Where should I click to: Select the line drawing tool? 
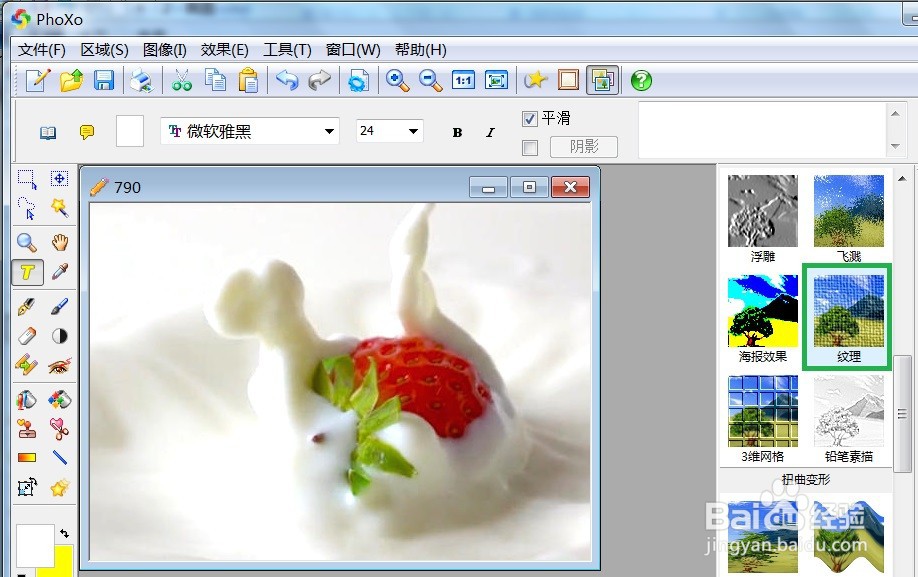[x=59, y=457]
